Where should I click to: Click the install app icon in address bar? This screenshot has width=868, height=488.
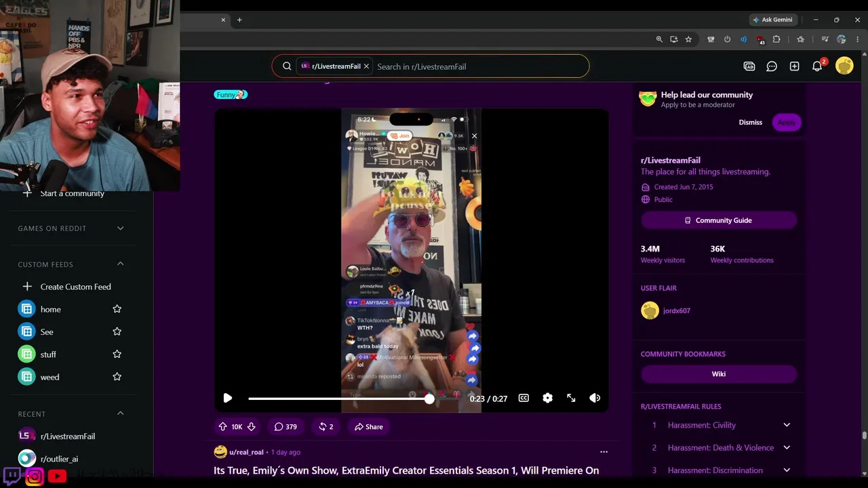coord(673,39)
